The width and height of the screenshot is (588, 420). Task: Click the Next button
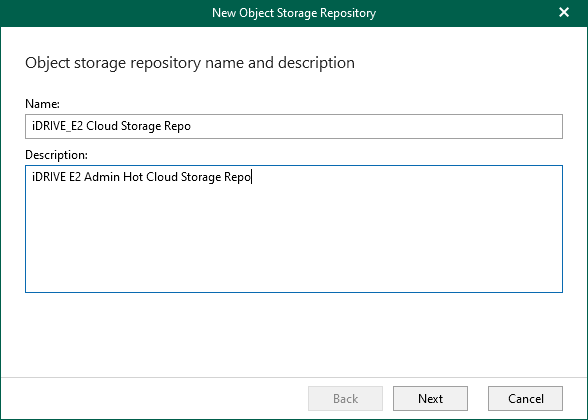coord(430,398)
